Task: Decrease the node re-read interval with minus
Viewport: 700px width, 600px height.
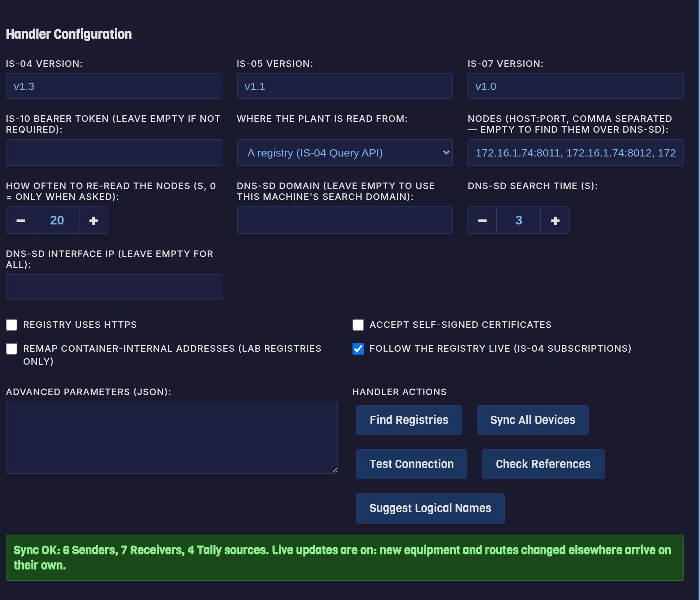Action: click(21, 220)
